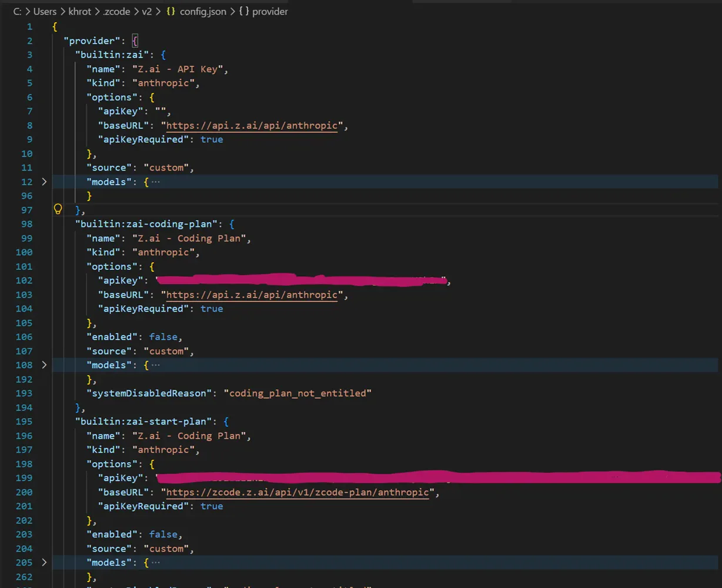Open the v2 breadcrumb segment
The width and height of the screenshot is (722, 588).
point(147,11)
